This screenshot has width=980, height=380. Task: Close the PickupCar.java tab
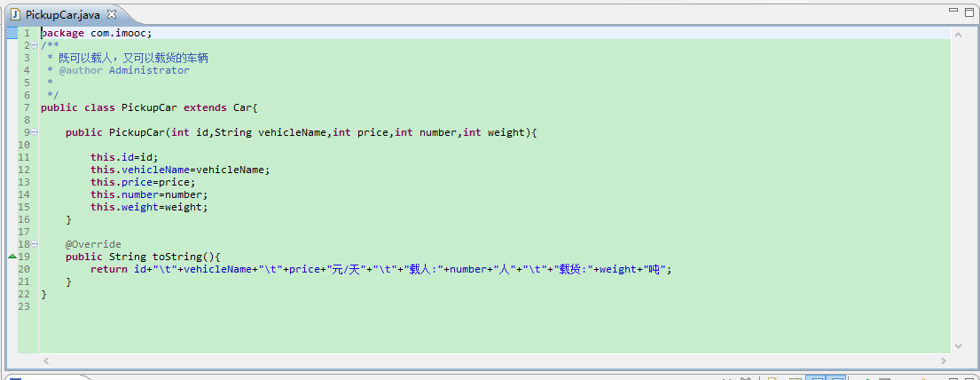coord(112,14)
